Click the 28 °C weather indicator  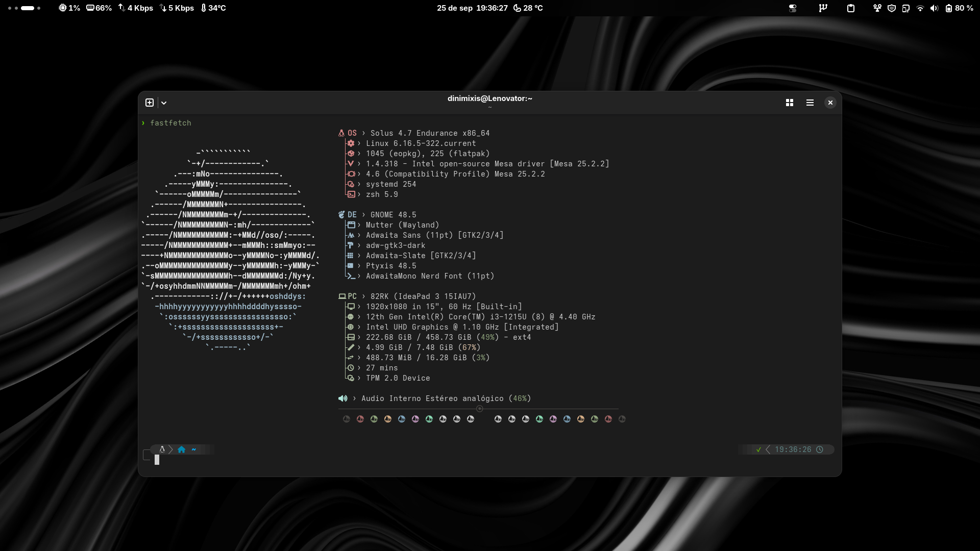528,8
